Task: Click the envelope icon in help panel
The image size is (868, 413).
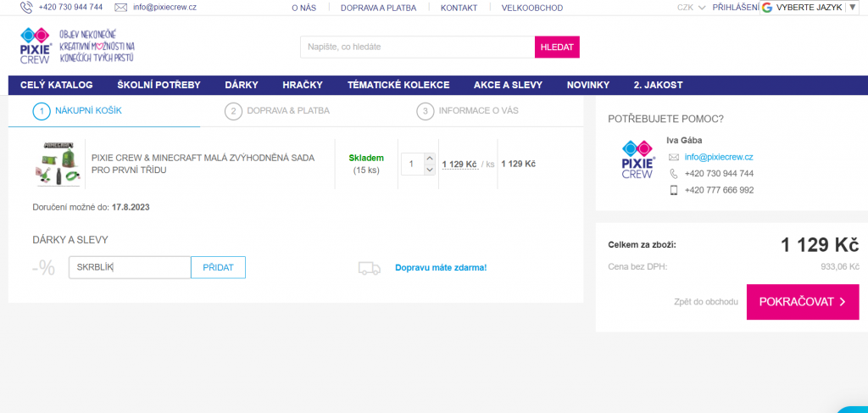Action: [674, 157]
